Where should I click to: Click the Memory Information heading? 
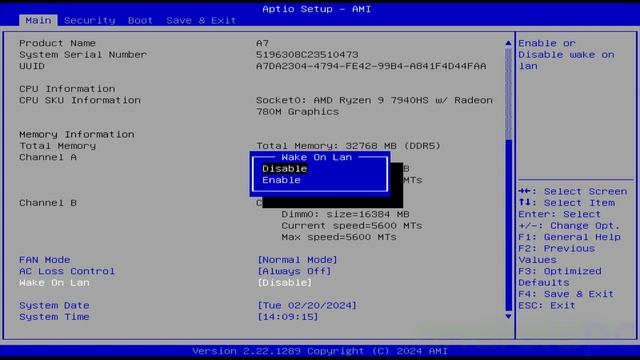pos(76,135)
